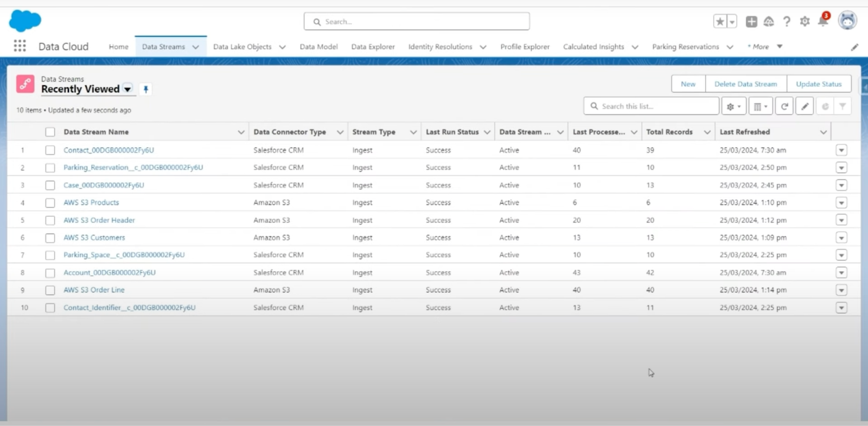Viewport: 868px width, 426px height.
Task: Click the charts icon in the list toolbar
Action: point(825,106)
